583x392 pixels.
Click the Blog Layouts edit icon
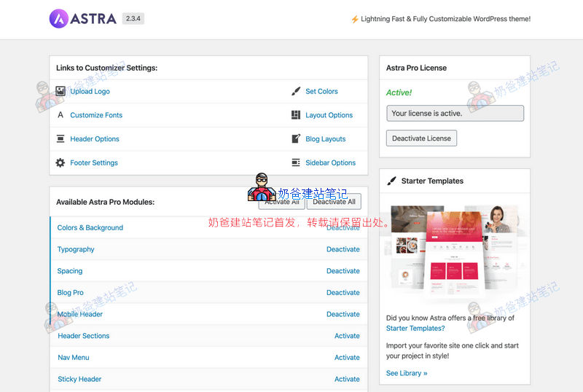tap(295, 139)
